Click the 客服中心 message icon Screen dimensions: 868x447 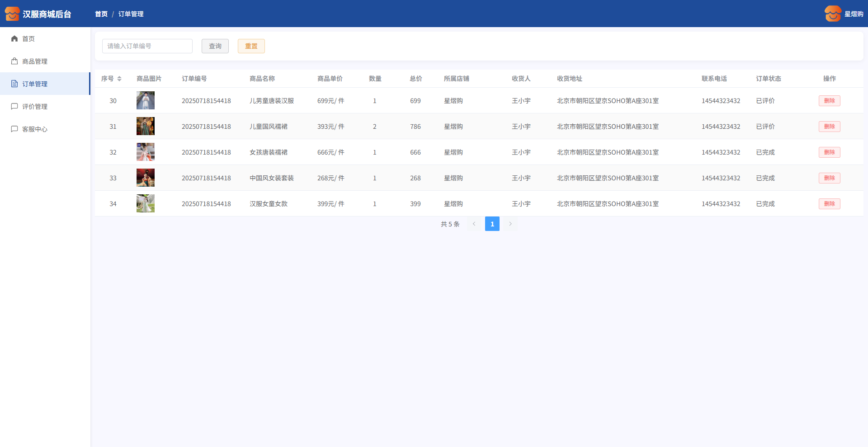pos(14,129)
